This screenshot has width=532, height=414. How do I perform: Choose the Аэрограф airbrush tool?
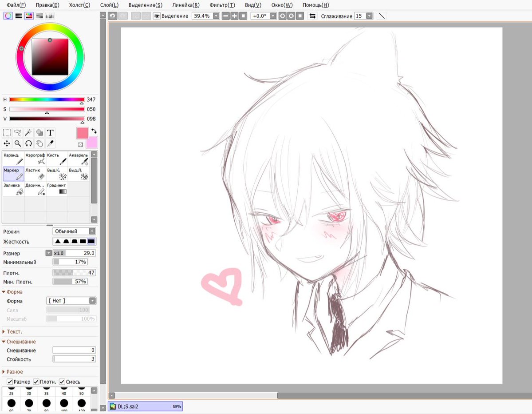pos(35,159)
